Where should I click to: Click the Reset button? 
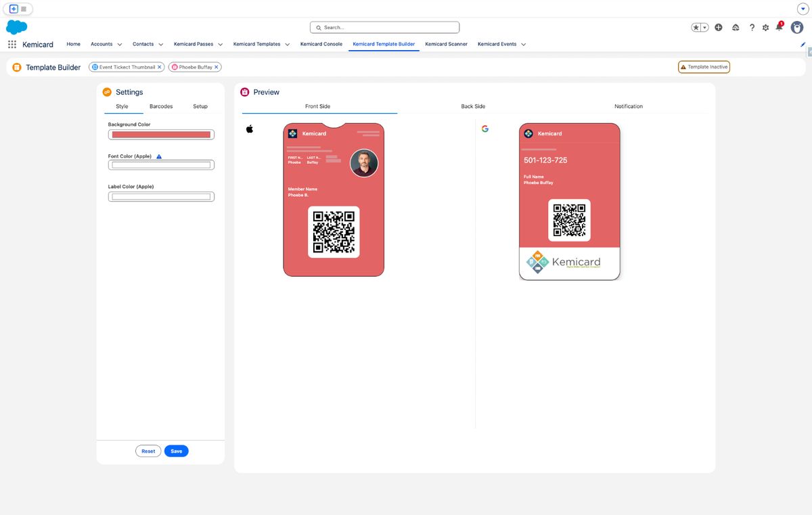148,451
